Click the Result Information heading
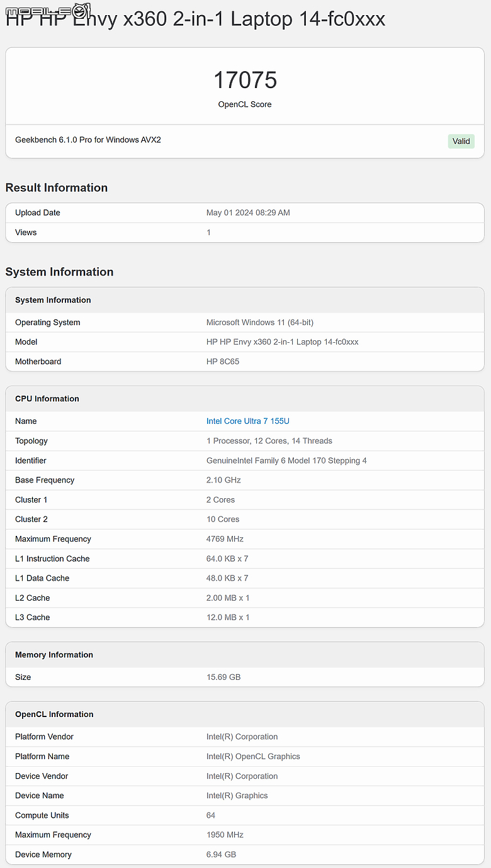Viewport: 491px width, 868px height. 57,187
